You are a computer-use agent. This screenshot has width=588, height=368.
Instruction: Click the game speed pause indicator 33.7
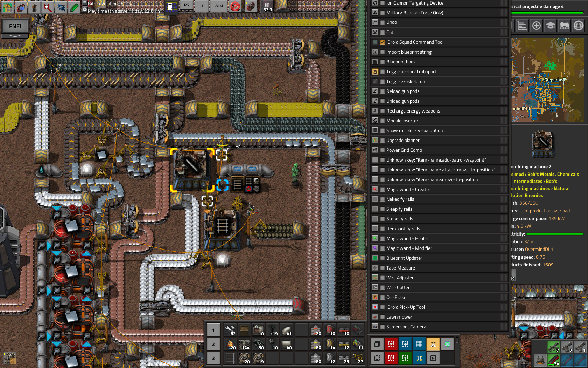click(268, 6)
